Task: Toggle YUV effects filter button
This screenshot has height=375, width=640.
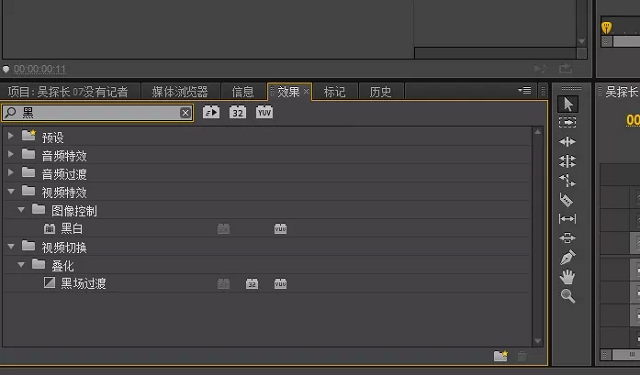Action: pos(264,112)
